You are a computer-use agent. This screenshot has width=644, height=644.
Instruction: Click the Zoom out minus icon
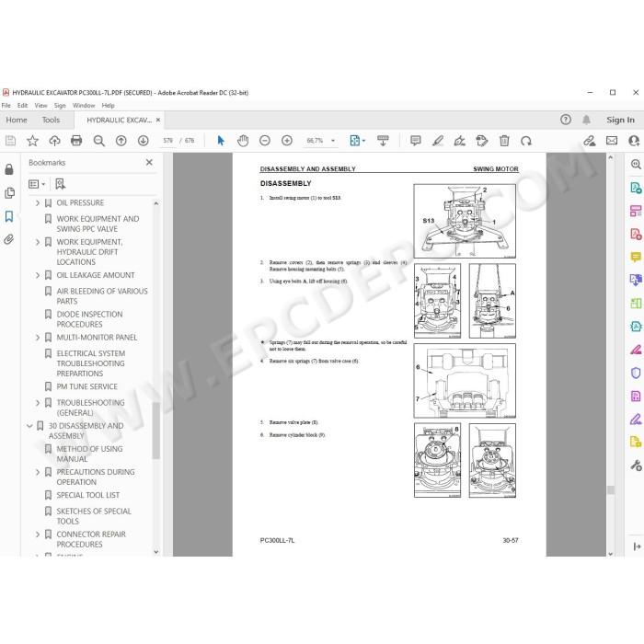tap(265, 141)
